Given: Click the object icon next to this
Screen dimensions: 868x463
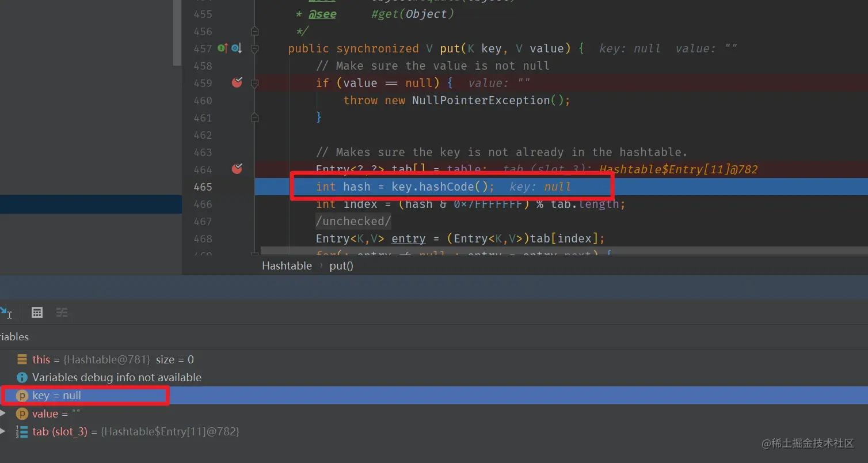Looking at the screenshot, I should [x=22, y=360].
